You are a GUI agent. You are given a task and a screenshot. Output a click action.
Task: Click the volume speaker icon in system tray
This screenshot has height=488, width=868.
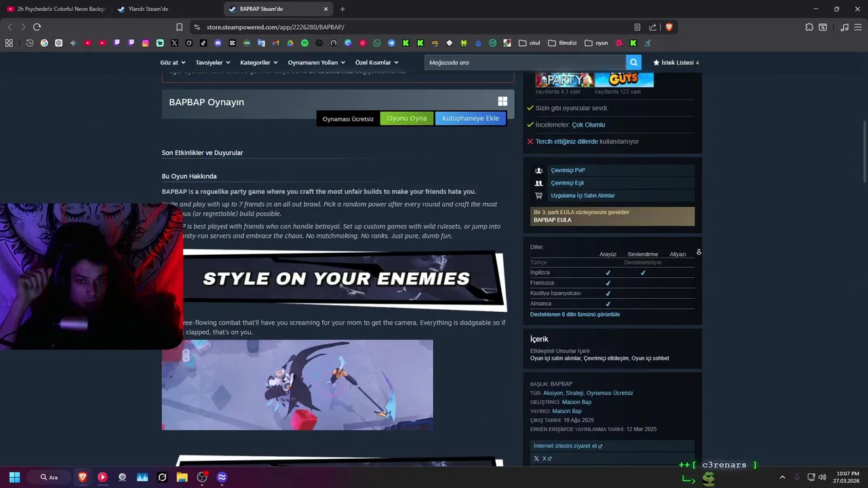coord(823,477)
